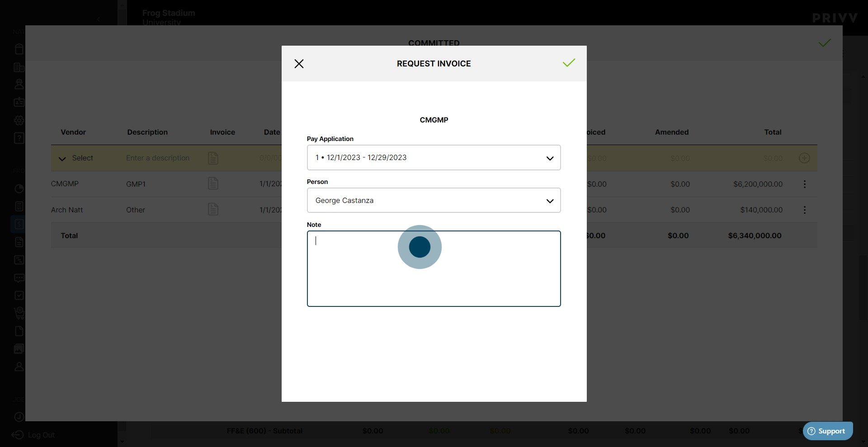
Task: Open the clipboard icon in sidebar
Action: [19, 49]
